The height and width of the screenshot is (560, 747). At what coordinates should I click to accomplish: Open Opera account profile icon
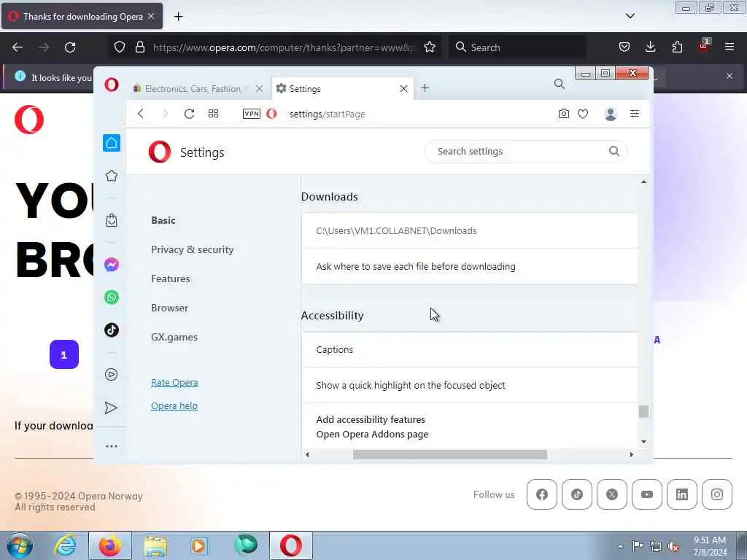point(611,114)
